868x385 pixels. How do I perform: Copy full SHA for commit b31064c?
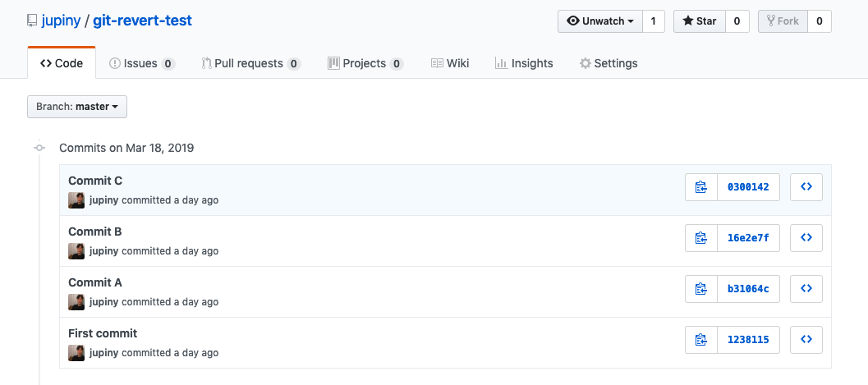(701, 289)
